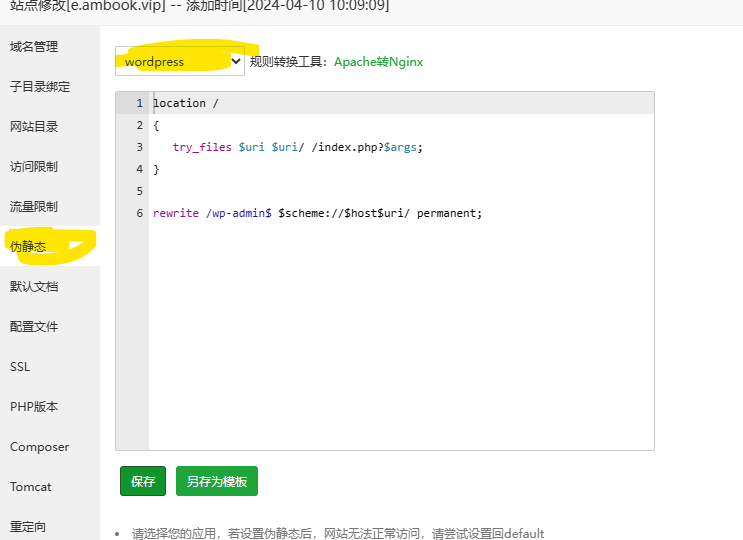Switch to the 子目录绑定 tab
Image resolution: width=743 pixels, height=540 pixels.
click(40, 87)
